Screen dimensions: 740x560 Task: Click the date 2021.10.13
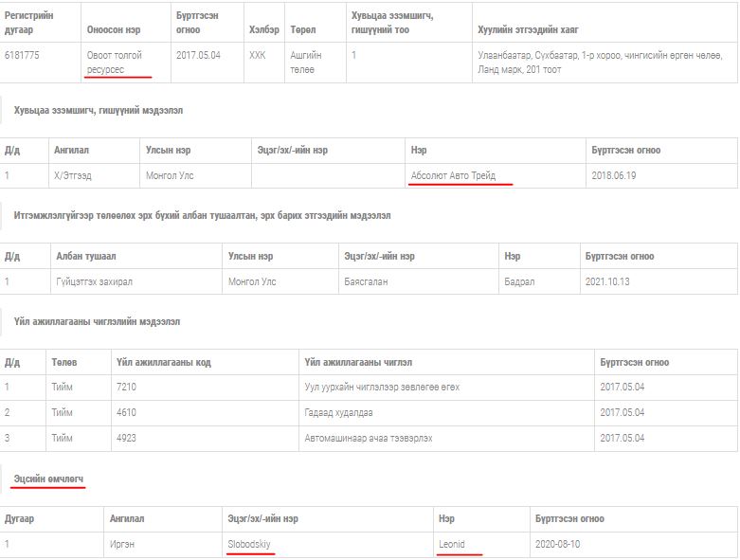[608, 281]
